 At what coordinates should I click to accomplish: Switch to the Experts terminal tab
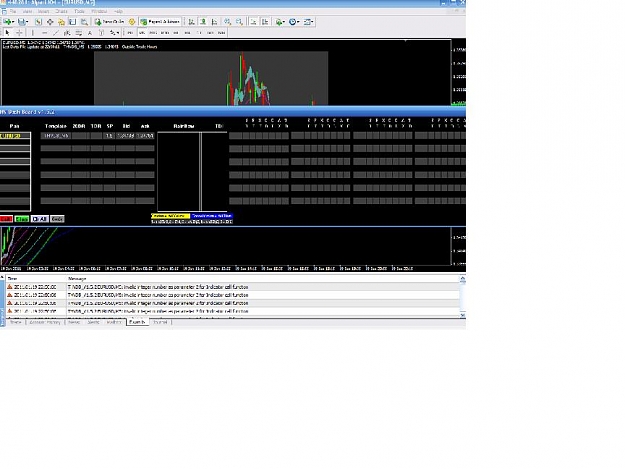(137, 322)
